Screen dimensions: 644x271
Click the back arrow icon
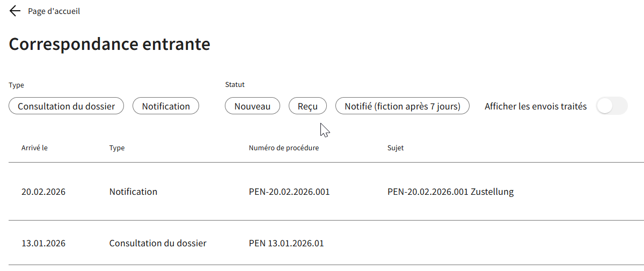click(15, 11)
